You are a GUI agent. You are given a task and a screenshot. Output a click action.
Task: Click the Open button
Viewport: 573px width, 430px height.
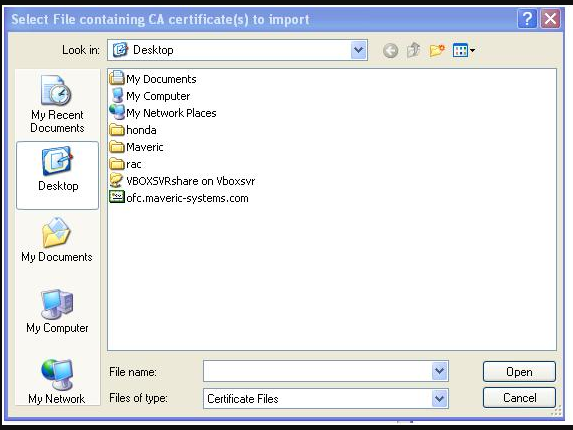coord(519,372)
